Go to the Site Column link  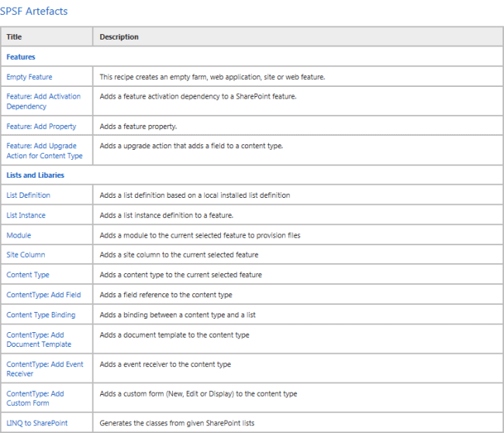[x=26, y=255]
